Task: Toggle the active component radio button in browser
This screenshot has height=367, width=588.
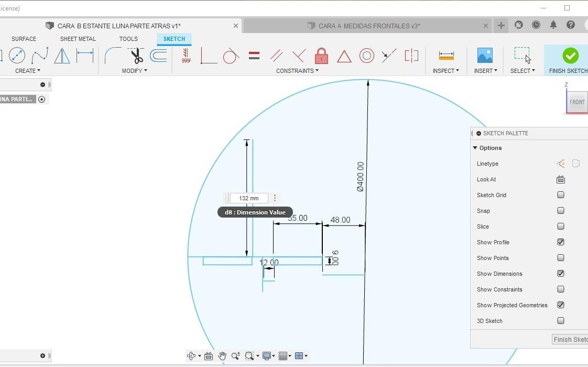Action: coord(41,100)
